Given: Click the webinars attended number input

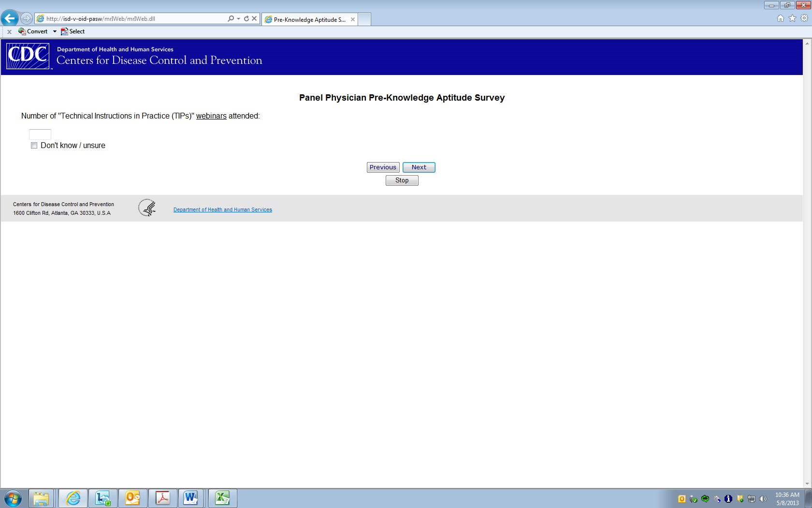Looking at the screenshot, I should (x=40, y=134).
